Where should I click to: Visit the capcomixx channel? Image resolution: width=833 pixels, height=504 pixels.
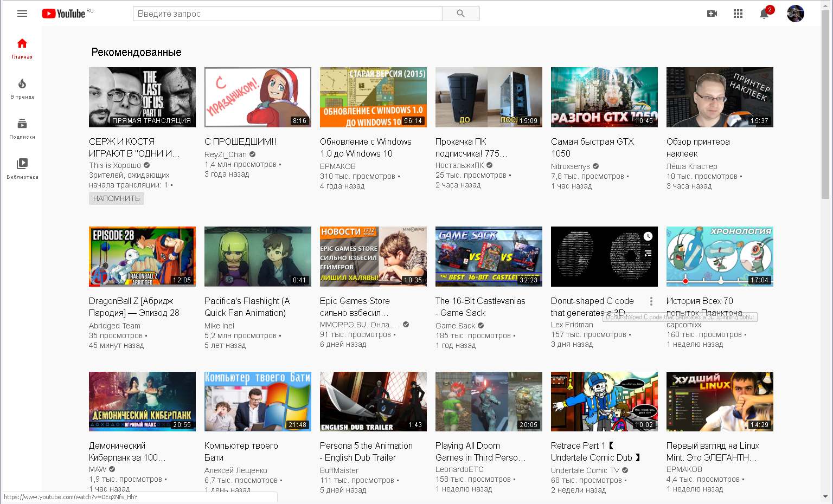point(684,325)
